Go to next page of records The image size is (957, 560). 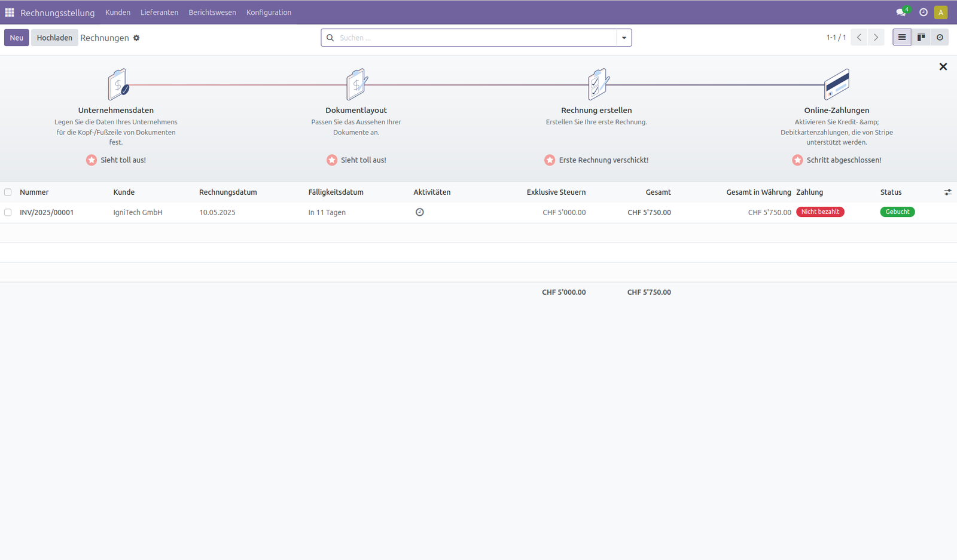[x=876, y=38]
